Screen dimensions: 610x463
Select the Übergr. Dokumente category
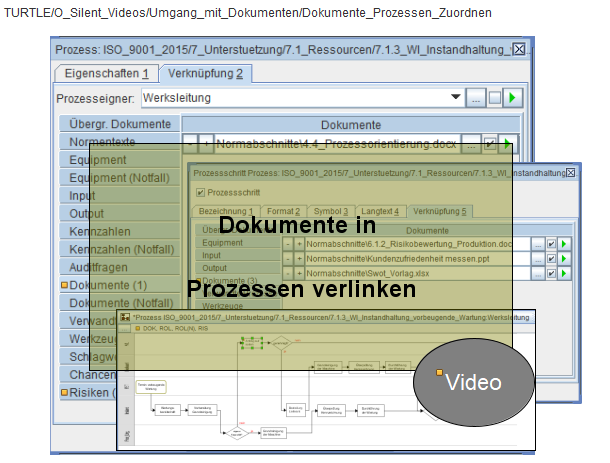tap(120, 124)
